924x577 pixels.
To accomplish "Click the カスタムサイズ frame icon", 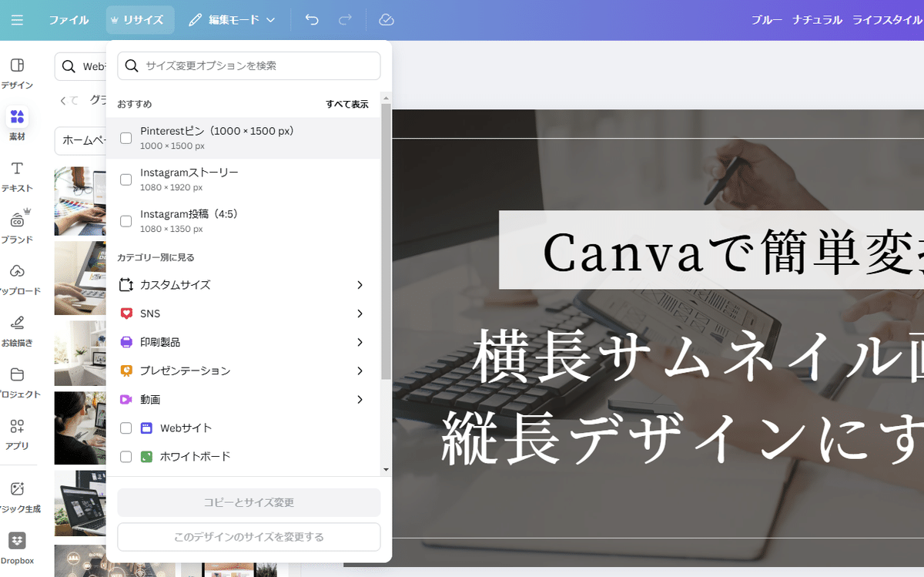I will coord(126,285).
